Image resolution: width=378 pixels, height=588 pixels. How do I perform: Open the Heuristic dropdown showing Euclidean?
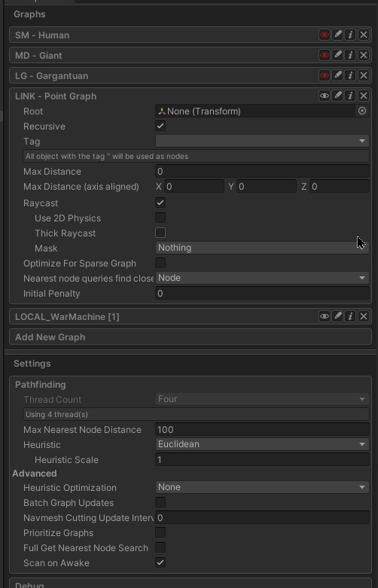click(262, 444)
